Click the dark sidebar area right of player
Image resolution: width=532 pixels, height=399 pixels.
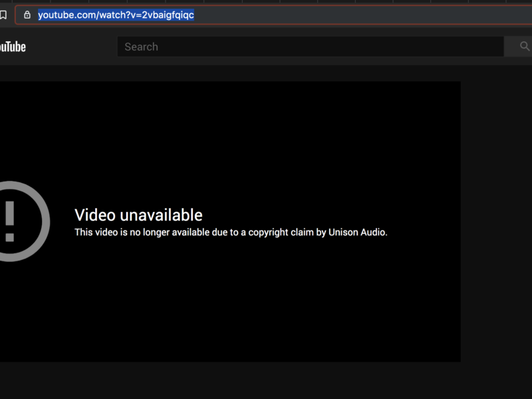[x=496, y=219]
